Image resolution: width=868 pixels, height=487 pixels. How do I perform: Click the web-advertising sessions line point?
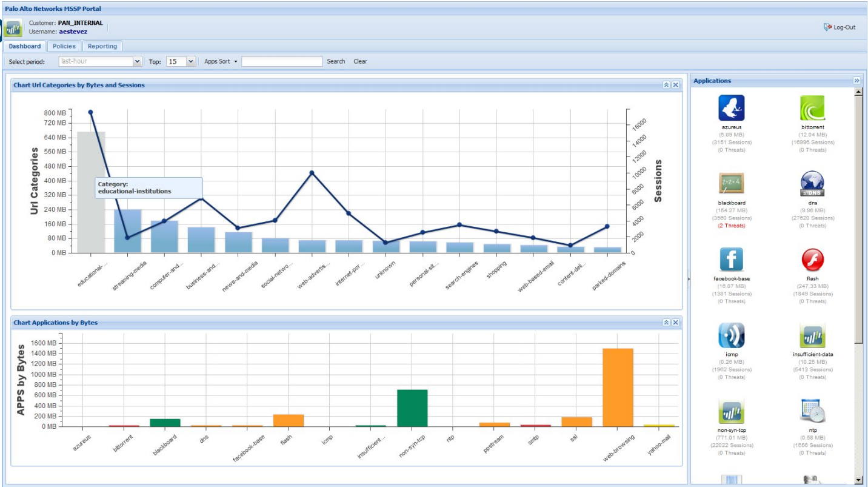pyautogui.click(x=312, y=173)
